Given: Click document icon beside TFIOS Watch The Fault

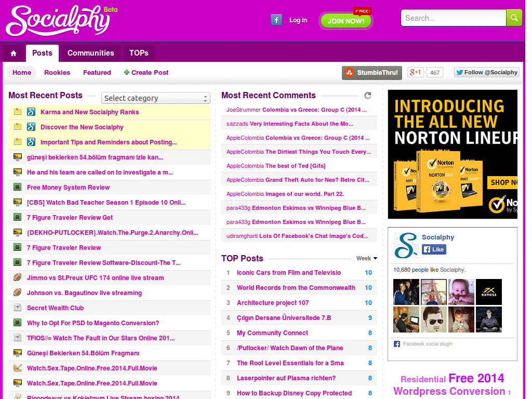Looking at the screenshot, I should click(x=18, y=338).
